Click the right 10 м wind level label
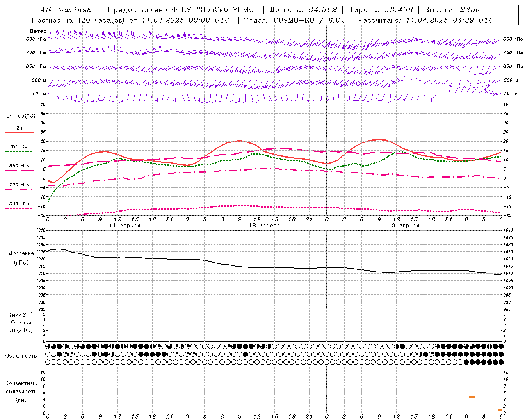 [x=511, y=94]
